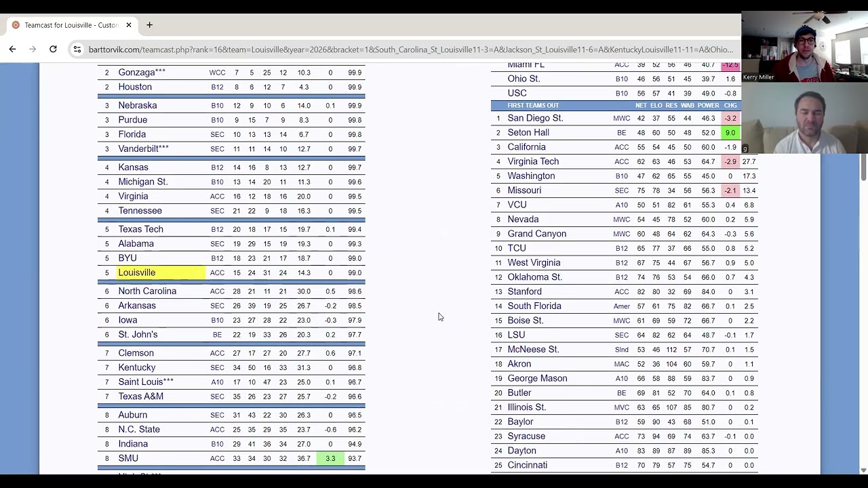Click Kansas in the 4 seed group
The image size is (868, 488).
(133, 167)
